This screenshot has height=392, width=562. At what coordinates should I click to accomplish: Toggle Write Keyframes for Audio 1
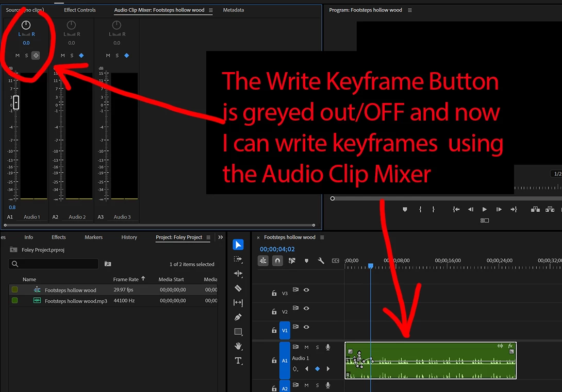(x=36, y=56)
